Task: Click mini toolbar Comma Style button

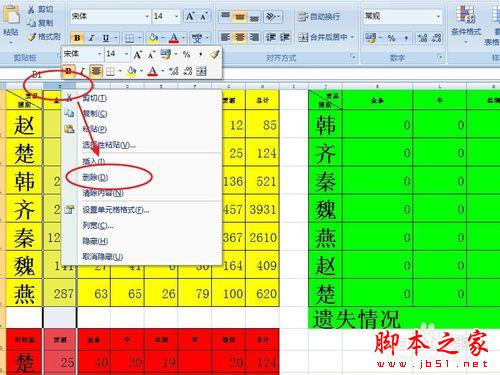Action: (200, 54)
